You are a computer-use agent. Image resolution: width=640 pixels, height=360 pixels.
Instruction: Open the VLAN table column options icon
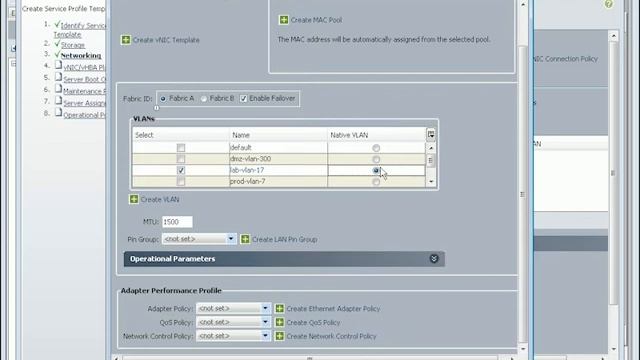click(x=431, y=134)
